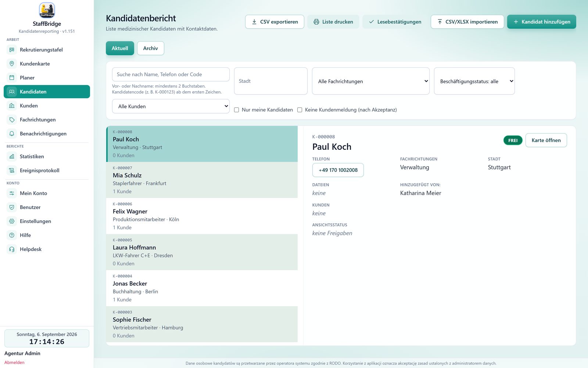Open Rekrutierungstafel via its sidebar icon
This screenshot has width=588, height=368.
(x=12, y=50)
